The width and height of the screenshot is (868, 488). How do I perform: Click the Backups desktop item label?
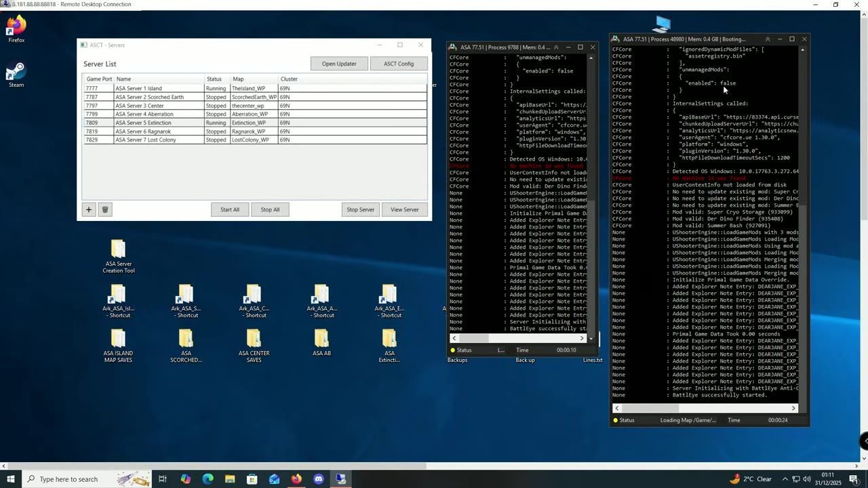click(458, 360)
